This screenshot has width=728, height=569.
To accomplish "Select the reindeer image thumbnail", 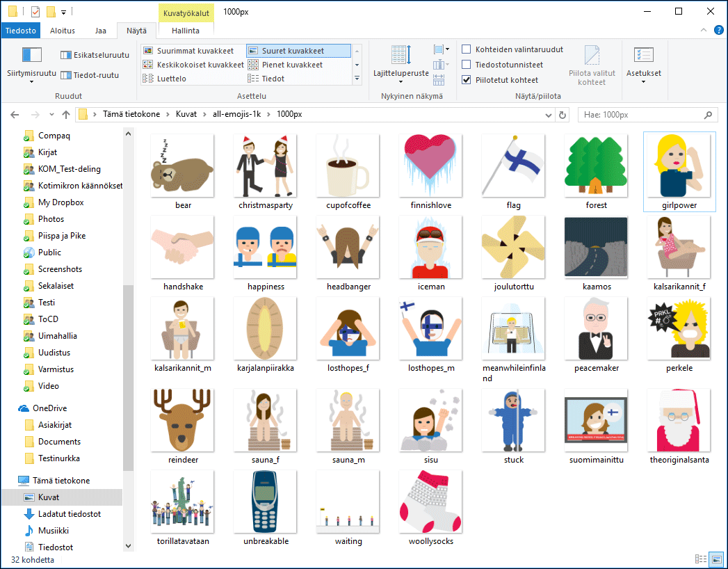I will tap(183, 420).
